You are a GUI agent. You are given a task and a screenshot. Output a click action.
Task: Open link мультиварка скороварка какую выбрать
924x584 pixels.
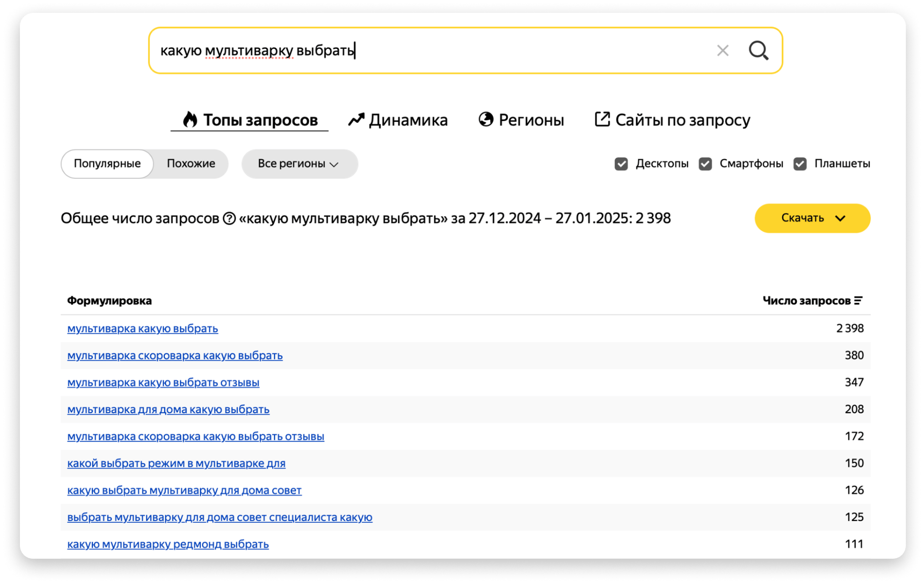(x=175, y=356)
